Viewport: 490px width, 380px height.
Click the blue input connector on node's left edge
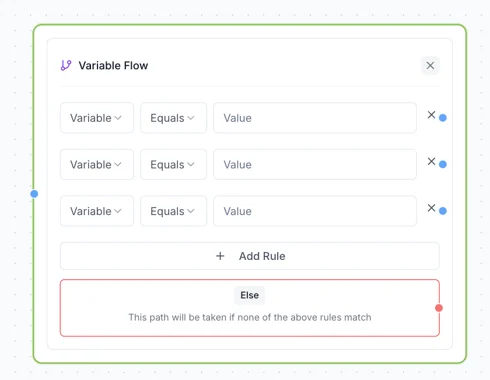(x=34, y=194)
